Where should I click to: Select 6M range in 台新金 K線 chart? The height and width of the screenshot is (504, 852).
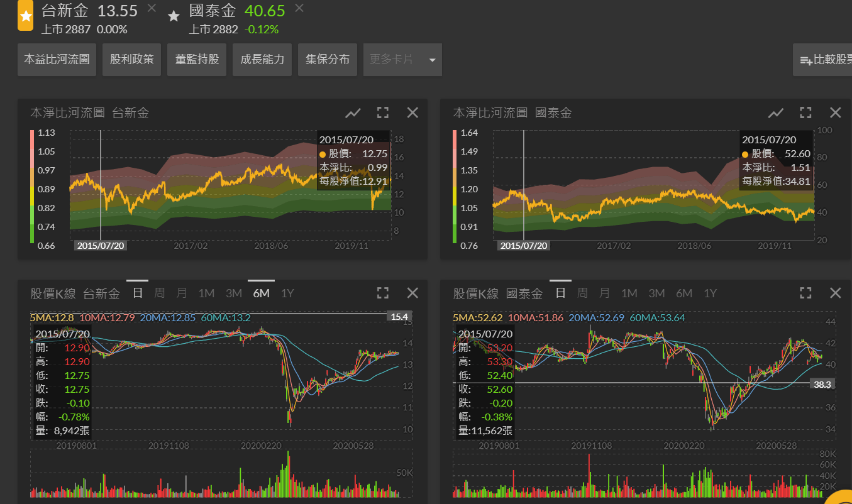pos(261,293)
